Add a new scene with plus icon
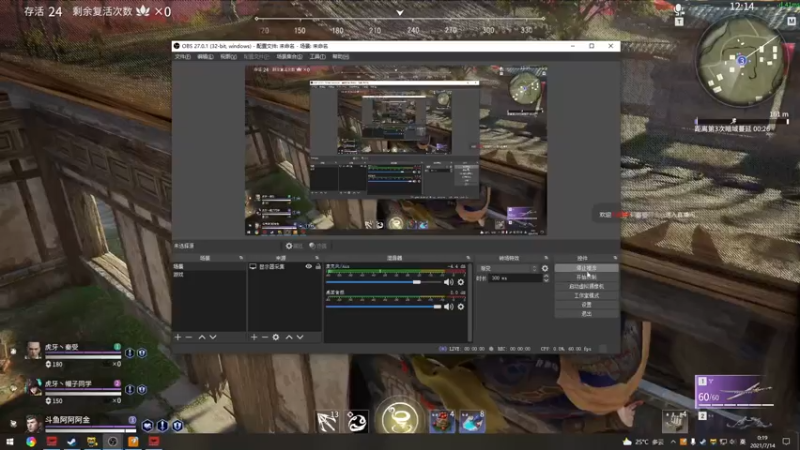This screenshot has height=450, width=800. [178, 337]
